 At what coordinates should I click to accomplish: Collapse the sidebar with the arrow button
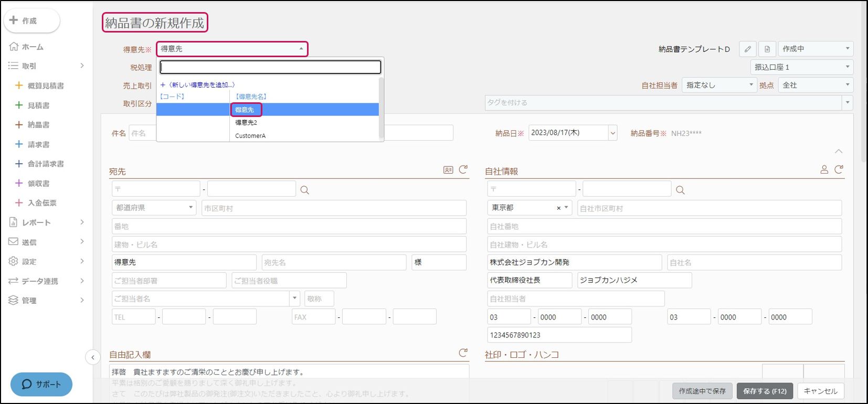click(x=93, y=357)
